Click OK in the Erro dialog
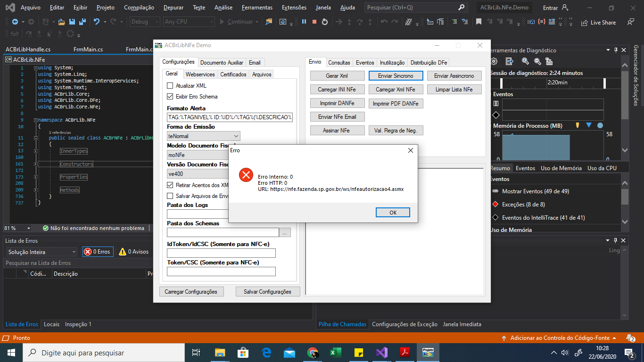Screen dimensions: 644x362 coord(393,213)
